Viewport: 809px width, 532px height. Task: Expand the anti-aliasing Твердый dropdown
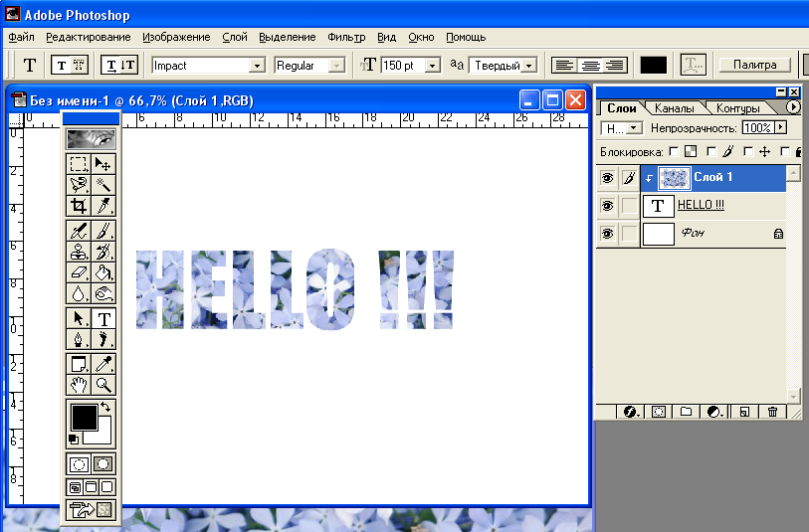coord(528,66)
